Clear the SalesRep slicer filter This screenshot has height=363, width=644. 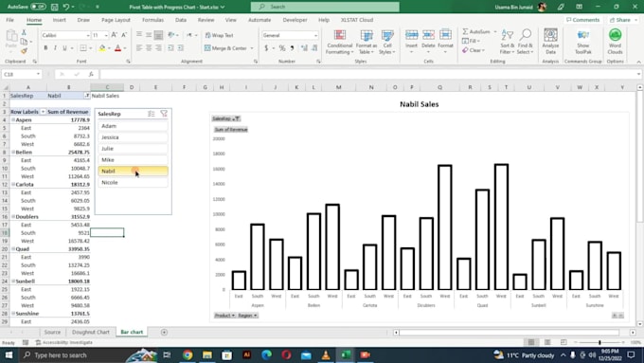[x=164, y=114]
